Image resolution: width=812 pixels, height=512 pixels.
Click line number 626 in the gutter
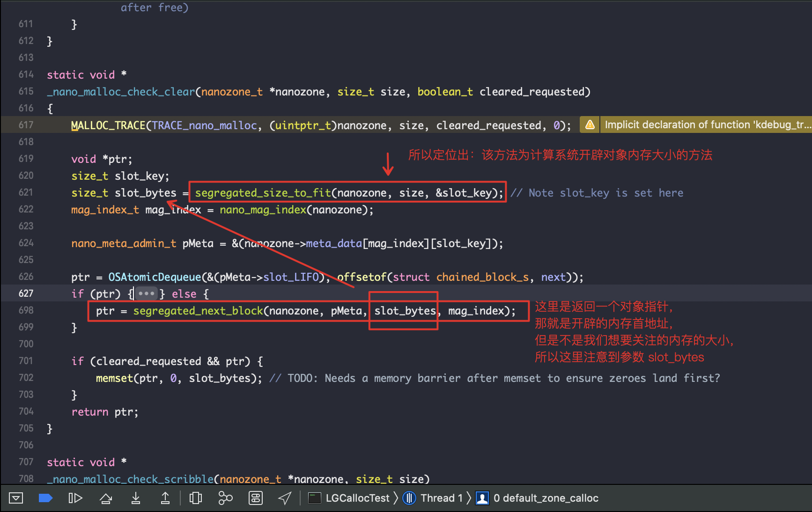26,277
